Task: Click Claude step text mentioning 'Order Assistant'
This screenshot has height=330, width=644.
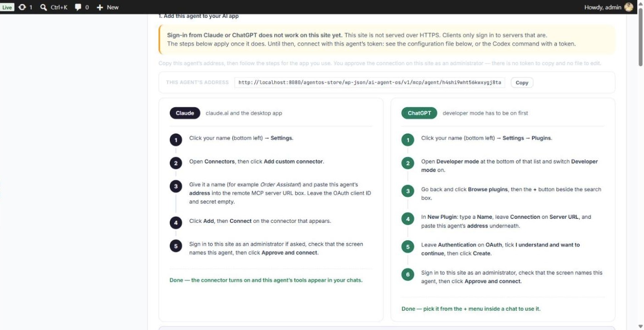Action: (x=280, y=193)
